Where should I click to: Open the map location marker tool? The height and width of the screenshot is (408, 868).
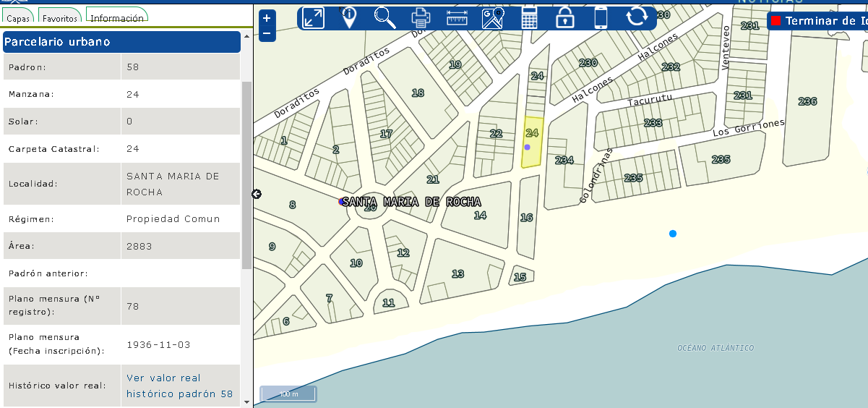click(493, 17)
